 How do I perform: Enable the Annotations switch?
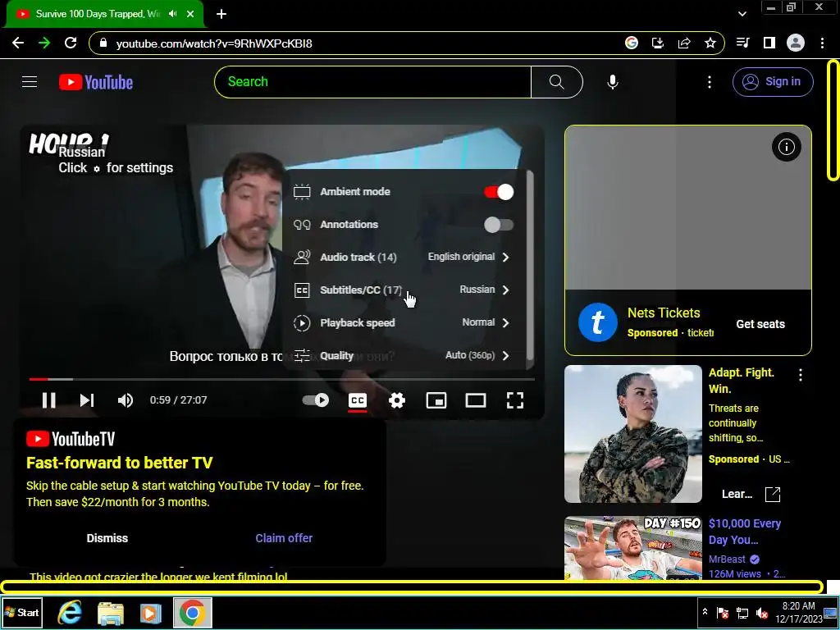(x=498, y=225)
